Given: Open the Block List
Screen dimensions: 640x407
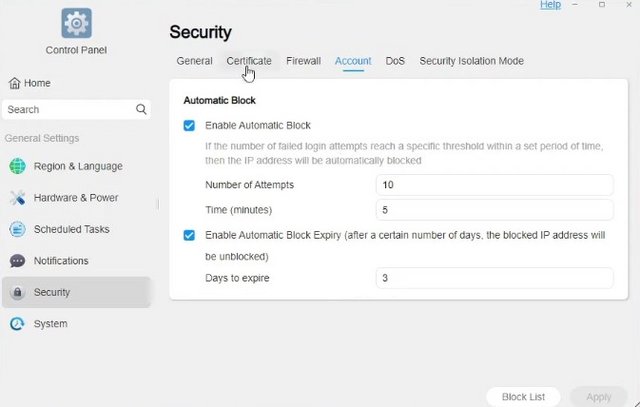Looking at the screenshot, I should tap(523, 397).
